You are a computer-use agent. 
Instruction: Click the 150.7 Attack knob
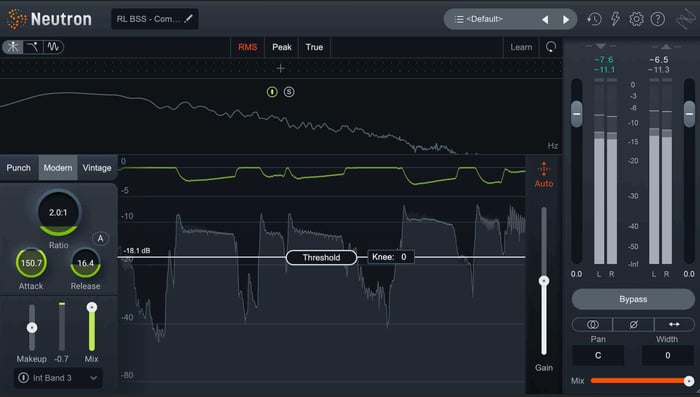(31, 263)
